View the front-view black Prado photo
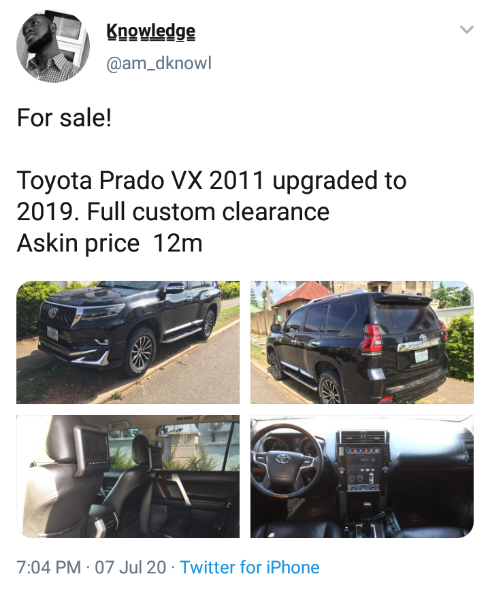 coord(128,342)
